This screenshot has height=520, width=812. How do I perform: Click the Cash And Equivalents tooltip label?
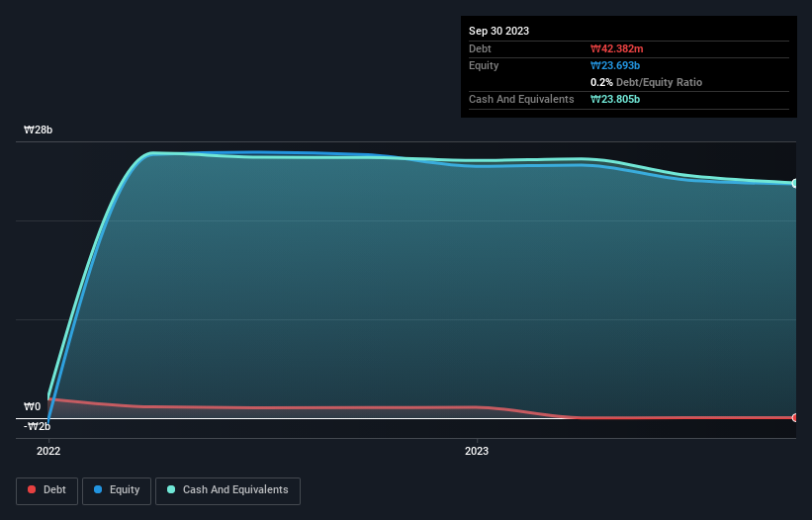[x=521, y=99]
